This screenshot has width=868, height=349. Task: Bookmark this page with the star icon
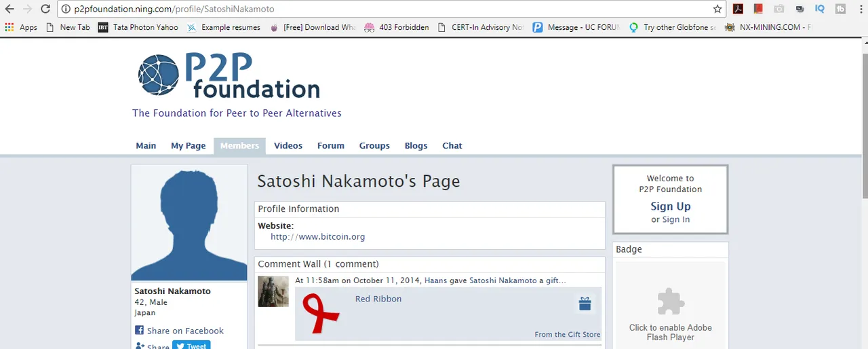point(717,9)
